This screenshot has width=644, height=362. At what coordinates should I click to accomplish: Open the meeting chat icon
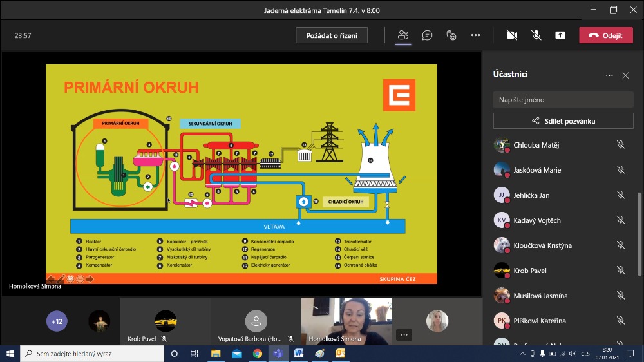coord(427,35)
